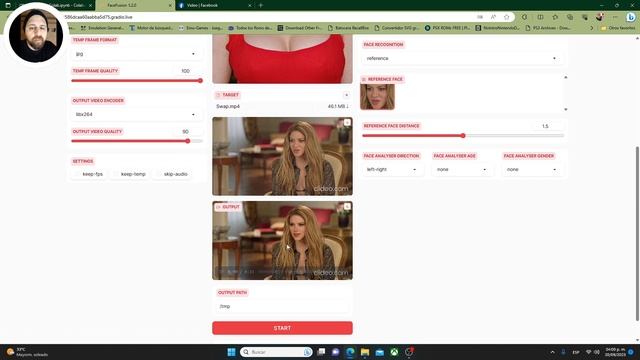This screenshot has height=360, width=640.
Task: Toggle split screen icon in toolbar
Action: 540,17
